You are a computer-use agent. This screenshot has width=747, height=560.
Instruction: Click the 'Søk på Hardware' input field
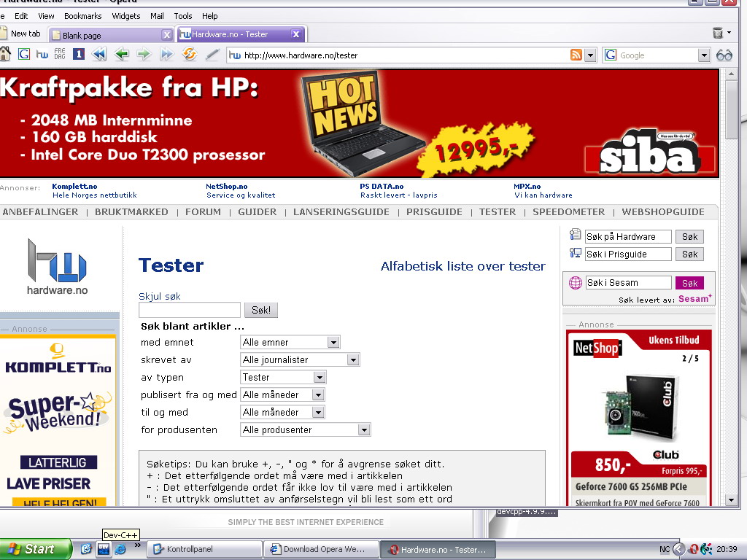coord(628,237)
